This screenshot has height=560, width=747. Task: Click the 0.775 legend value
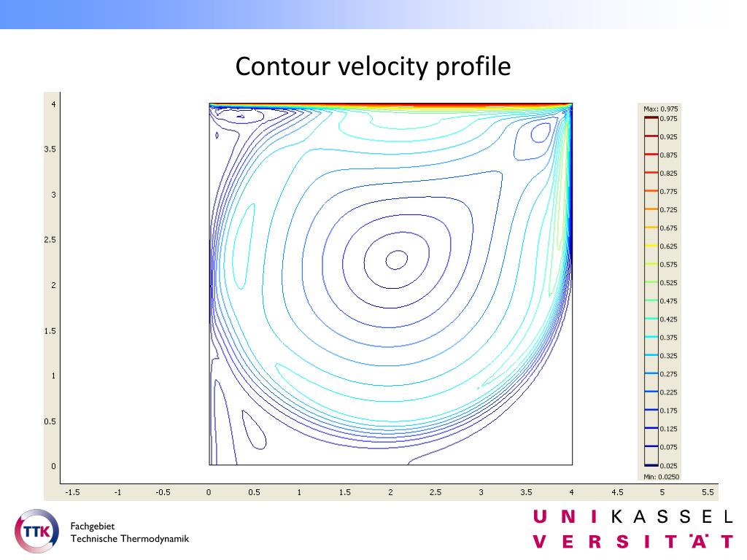tap(668, 192)
